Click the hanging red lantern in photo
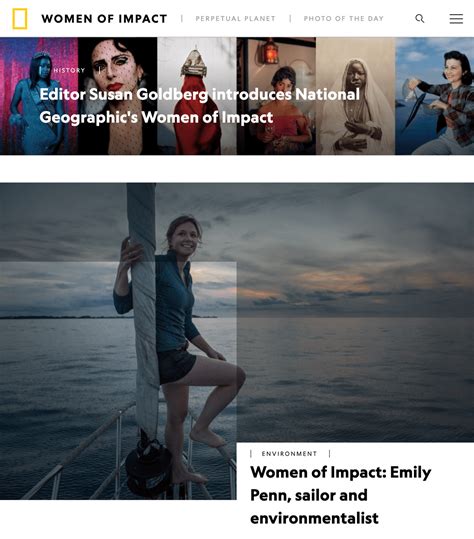The image size is (474, 539). tap(271, 52)
